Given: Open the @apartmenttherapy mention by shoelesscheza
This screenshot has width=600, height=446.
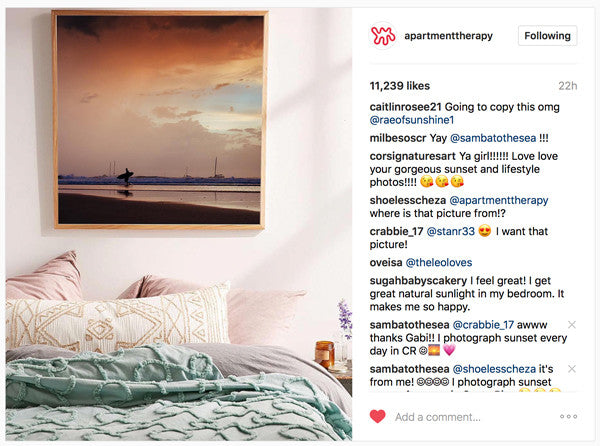Looking at the screenshot, I should (x=499, y=200).
